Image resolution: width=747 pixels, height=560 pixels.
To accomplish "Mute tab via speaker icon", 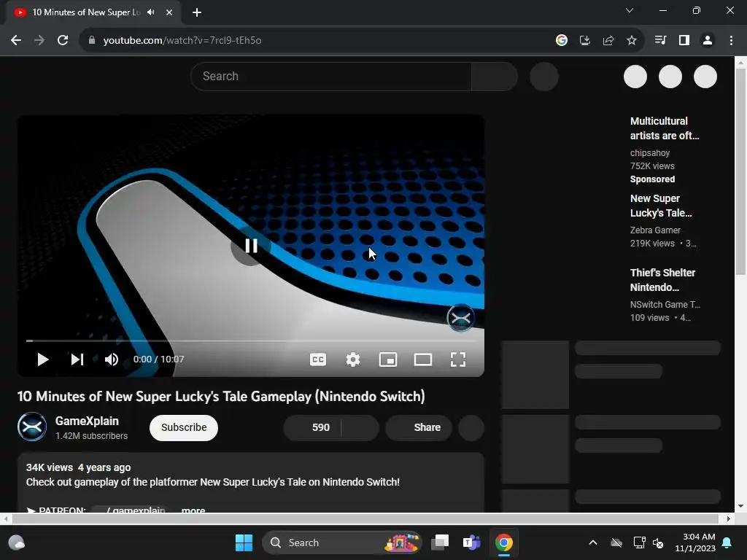I will (150, 12).
